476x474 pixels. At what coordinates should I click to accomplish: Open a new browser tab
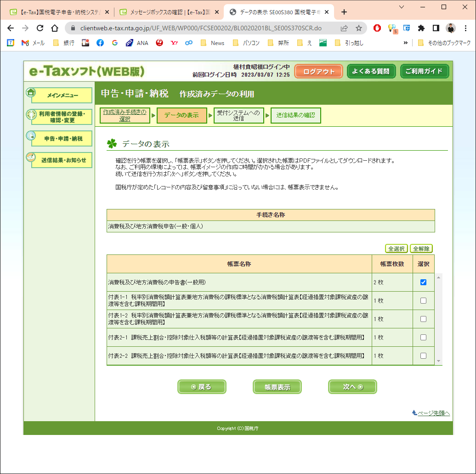344,12
